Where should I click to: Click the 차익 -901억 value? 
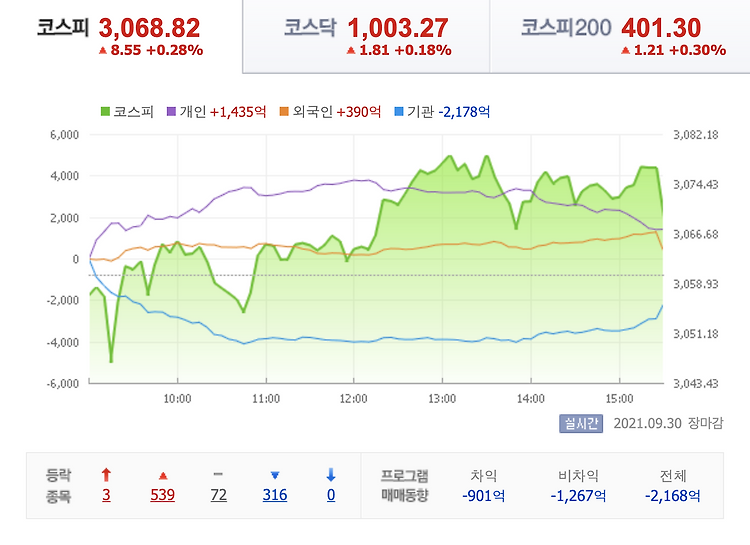coord(484,496)
